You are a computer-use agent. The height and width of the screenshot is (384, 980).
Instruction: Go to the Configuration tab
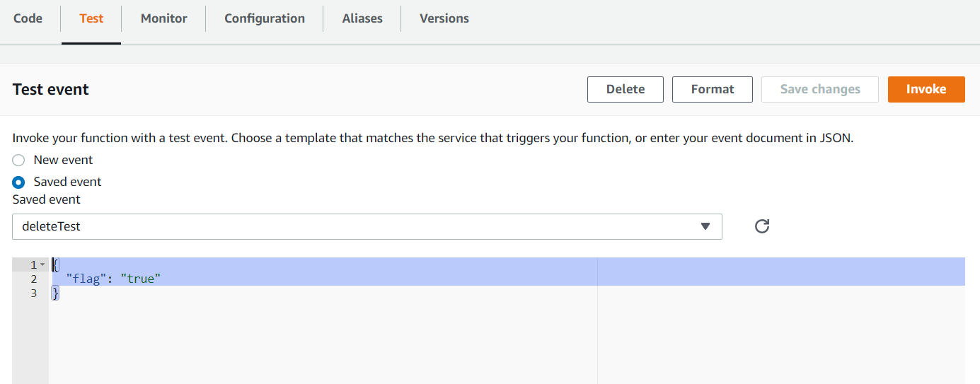(265, 18)
